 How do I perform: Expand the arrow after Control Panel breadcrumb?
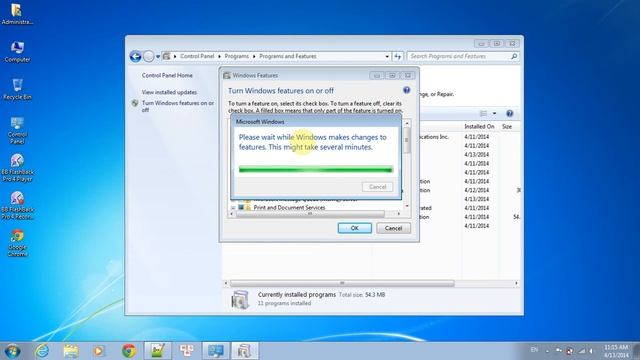219,56
